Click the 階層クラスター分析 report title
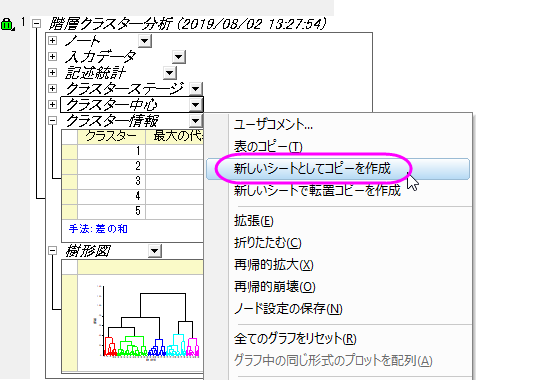Viewport: 538px width, 380px height. [187, 24]
